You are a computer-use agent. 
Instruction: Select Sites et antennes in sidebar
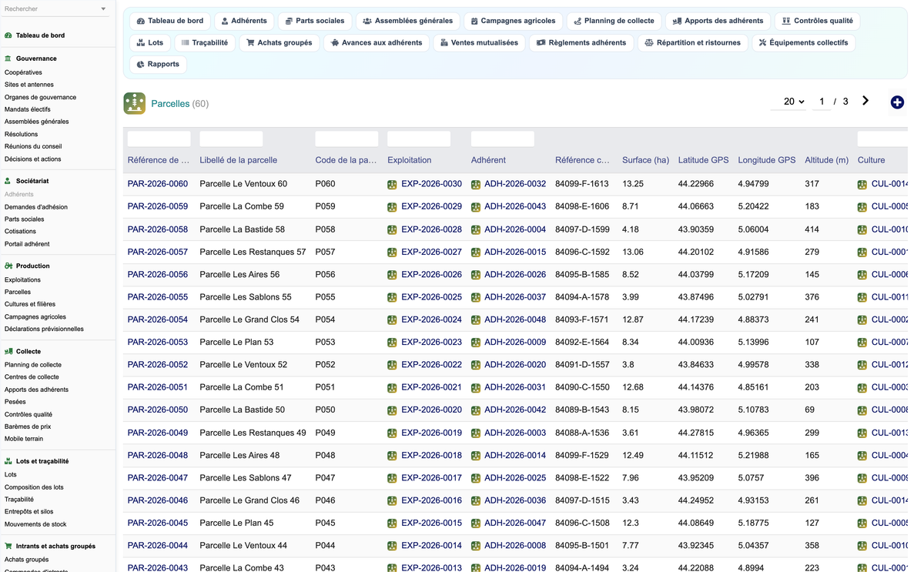coord(29,85)
